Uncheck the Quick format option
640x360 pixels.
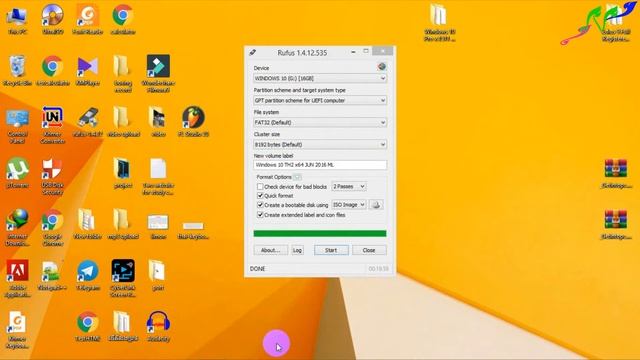(x=260, y=196)
